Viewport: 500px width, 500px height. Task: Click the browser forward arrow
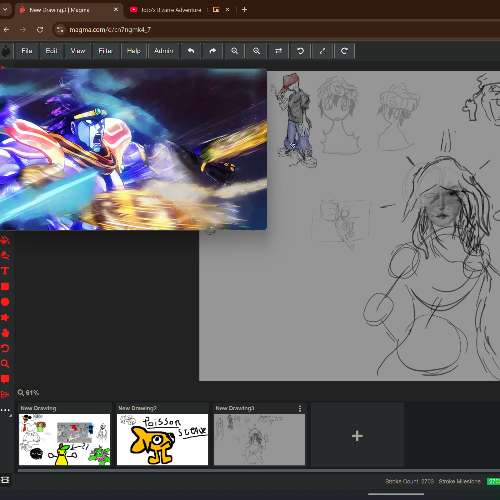(x=23, y=30)
